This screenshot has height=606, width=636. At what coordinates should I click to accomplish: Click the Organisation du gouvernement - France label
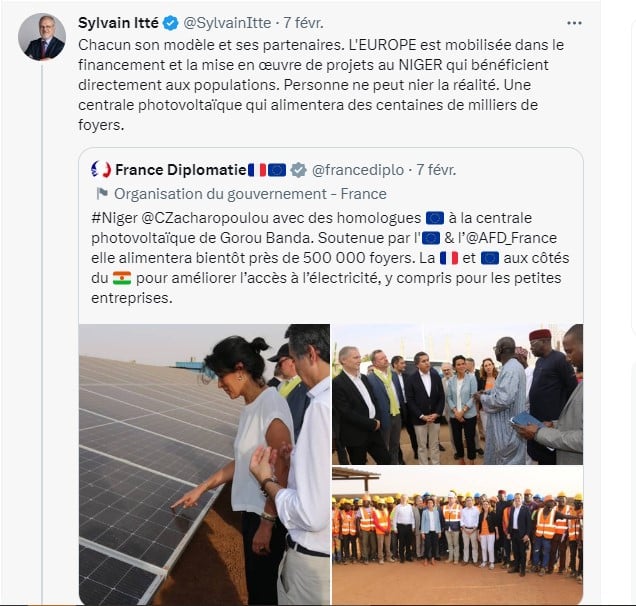[250, 193]
